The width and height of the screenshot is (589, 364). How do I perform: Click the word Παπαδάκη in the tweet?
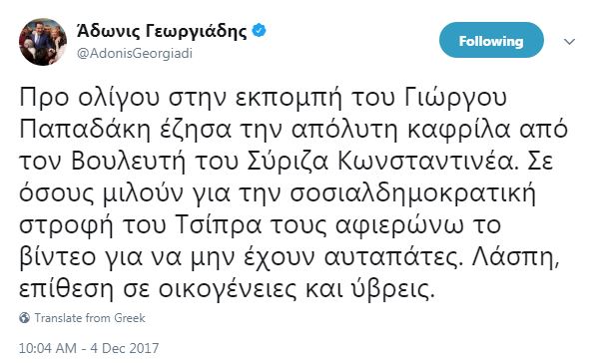(85, 130)
